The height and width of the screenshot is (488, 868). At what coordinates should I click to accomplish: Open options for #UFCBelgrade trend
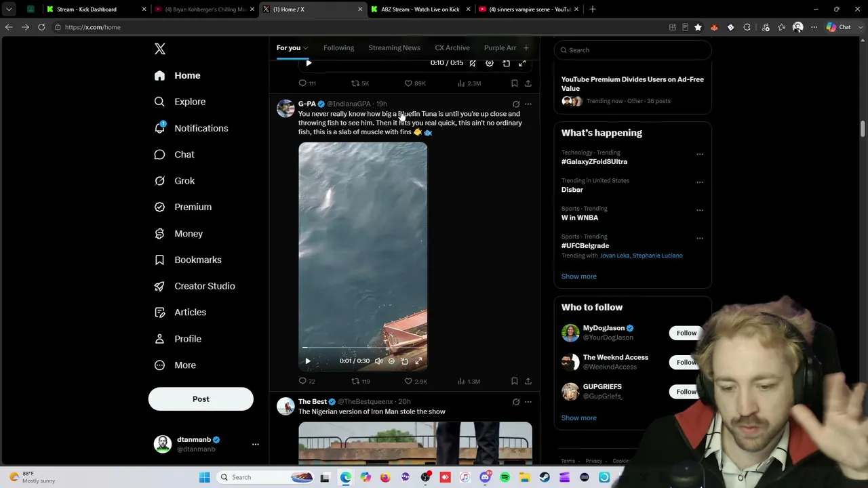[x=700, y=238]
